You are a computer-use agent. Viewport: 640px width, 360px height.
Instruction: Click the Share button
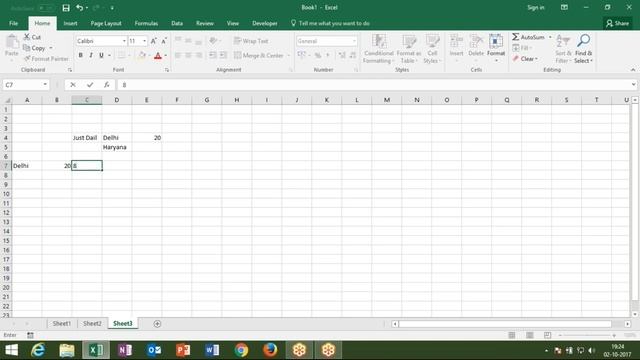point(617,23)
